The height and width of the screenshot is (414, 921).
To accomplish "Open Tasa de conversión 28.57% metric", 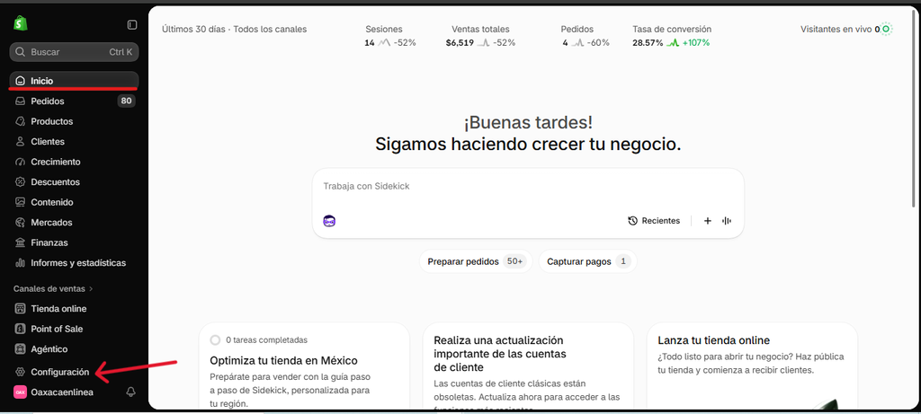I will click(671, 36).
